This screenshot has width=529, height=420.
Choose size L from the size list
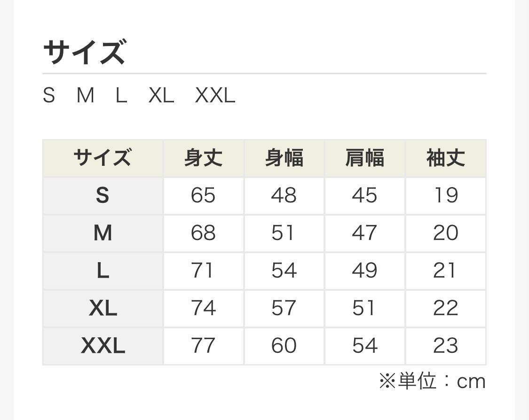(x=121, y=96)
